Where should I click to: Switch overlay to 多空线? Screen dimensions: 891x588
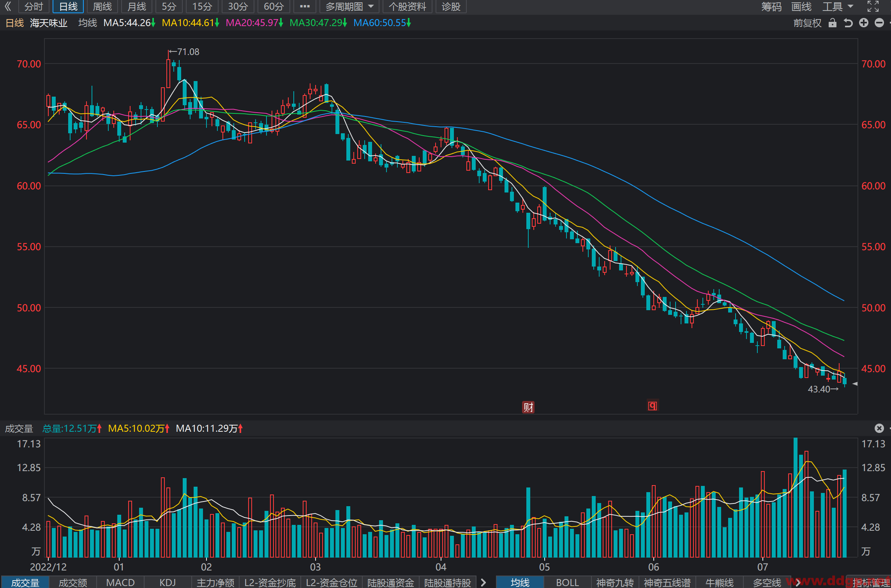tap(767, 582)
